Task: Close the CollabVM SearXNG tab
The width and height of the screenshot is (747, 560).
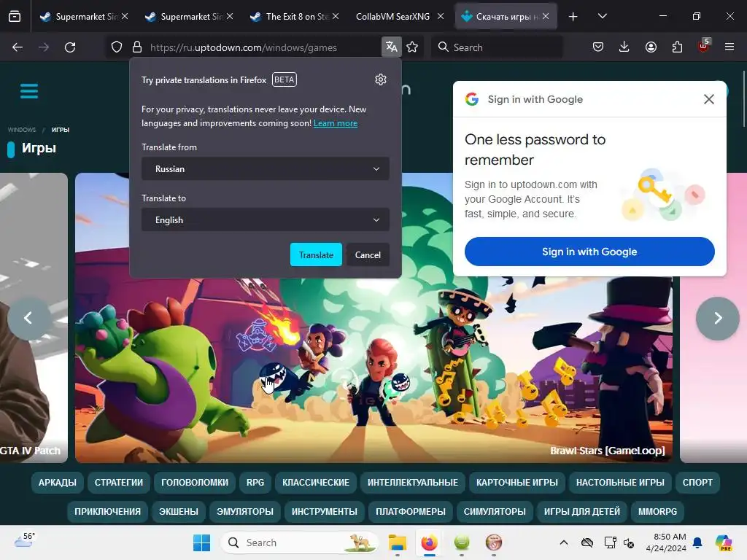Action: [441, 16]
